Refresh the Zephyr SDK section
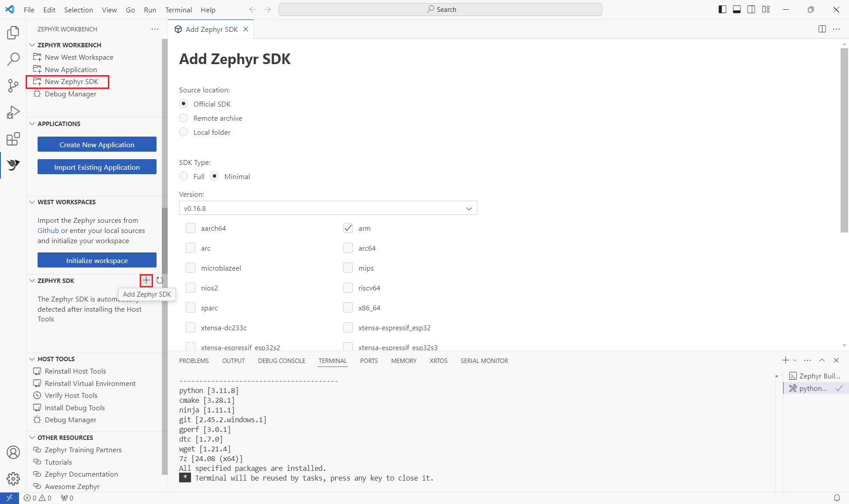Viewport: 849px width, 504px height. (160, 280)
